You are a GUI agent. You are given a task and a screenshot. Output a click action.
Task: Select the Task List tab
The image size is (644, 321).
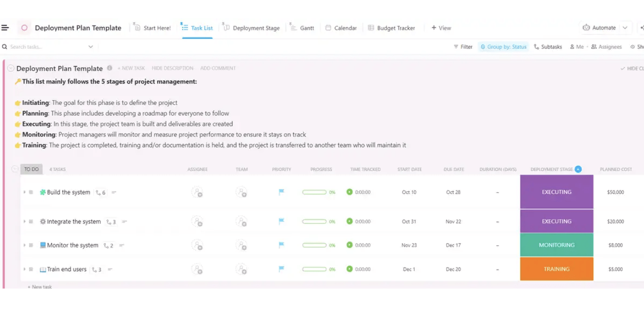point(197,28)
